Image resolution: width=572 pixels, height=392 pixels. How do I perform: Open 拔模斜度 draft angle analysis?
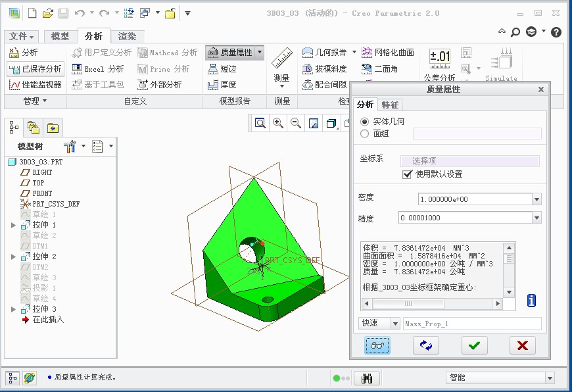(x=325, y=68)
